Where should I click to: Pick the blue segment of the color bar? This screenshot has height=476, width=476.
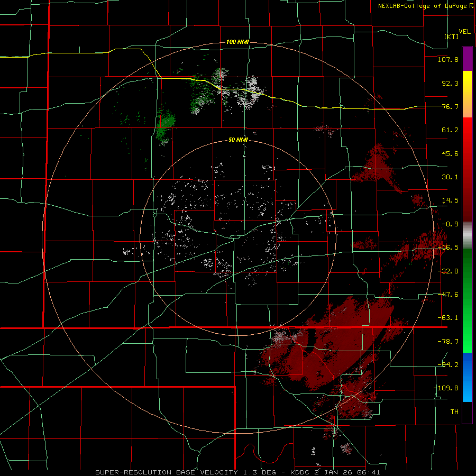[x=467, y=377]
